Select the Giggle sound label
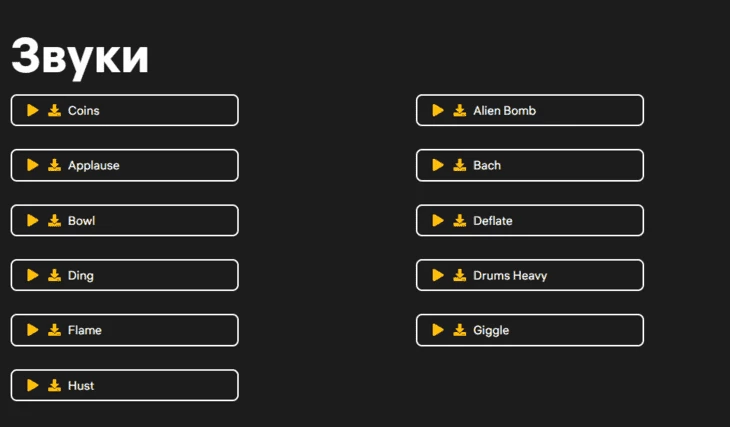Screen dimensions: 730x427 (x=491, y=330)
